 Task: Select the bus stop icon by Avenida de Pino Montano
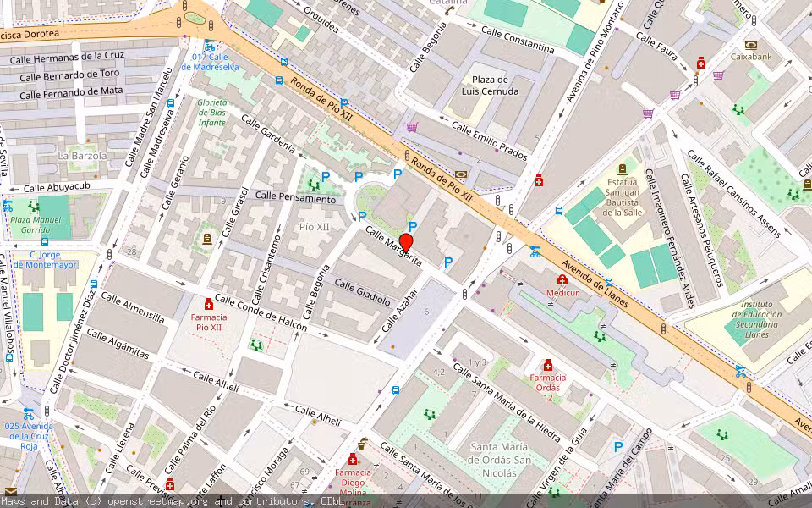click(559, 211)
